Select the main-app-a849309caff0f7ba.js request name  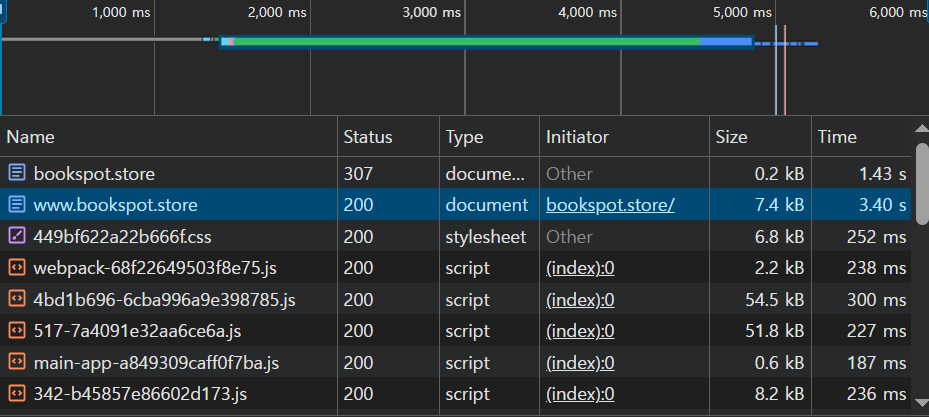click(x=156, y=363)
